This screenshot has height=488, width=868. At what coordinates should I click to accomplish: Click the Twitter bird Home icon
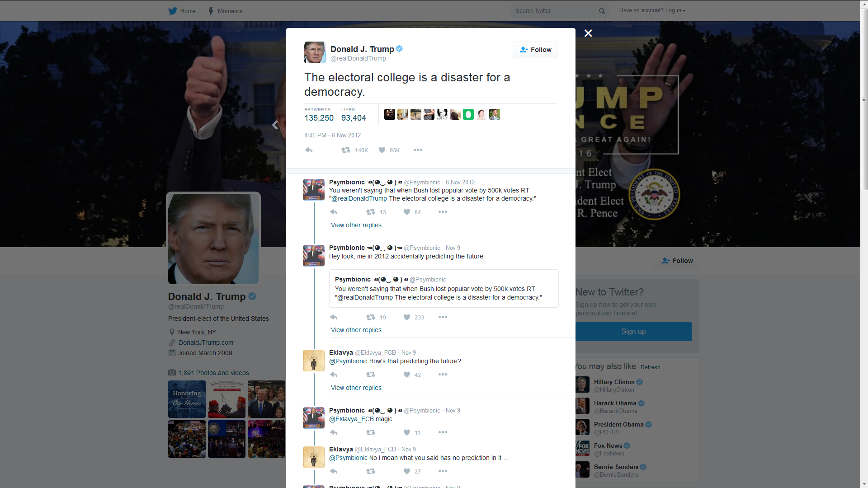(173, 11)
